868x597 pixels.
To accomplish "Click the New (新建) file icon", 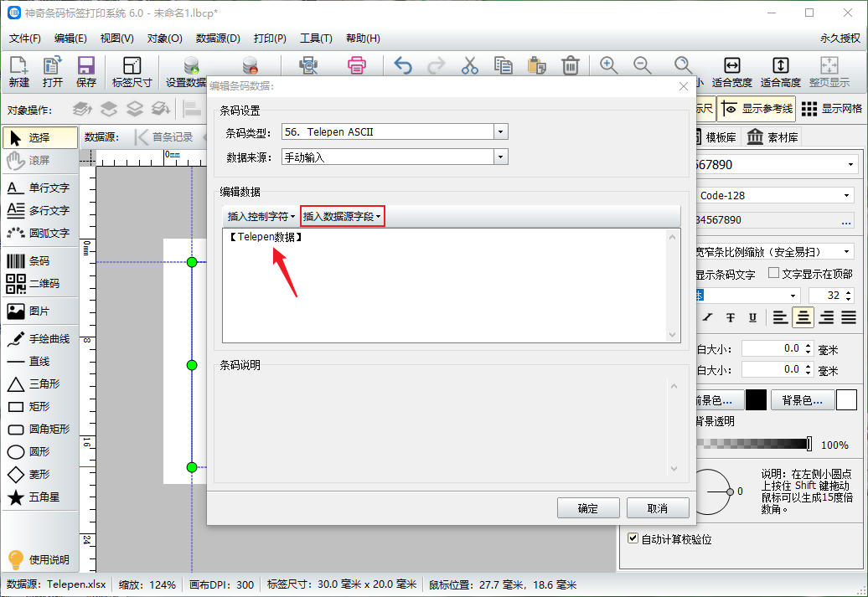I will (18, 71).
